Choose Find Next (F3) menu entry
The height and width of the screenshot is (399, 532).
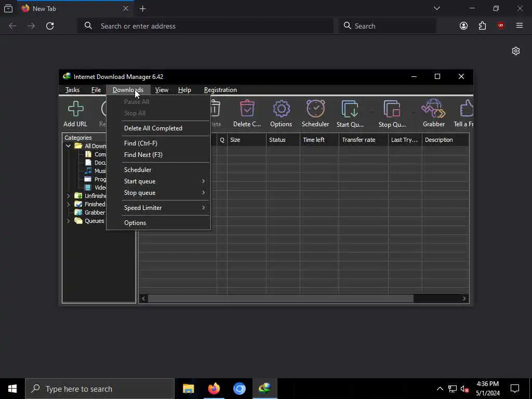[158, 155]
